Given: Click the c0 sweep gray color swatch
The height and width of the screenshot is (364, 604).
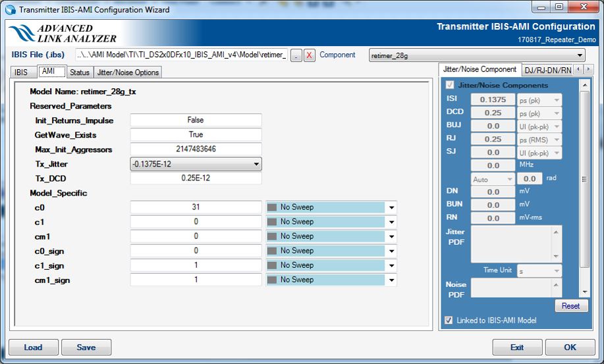Looking at the screenshot, I should click(x=272, y=207).
